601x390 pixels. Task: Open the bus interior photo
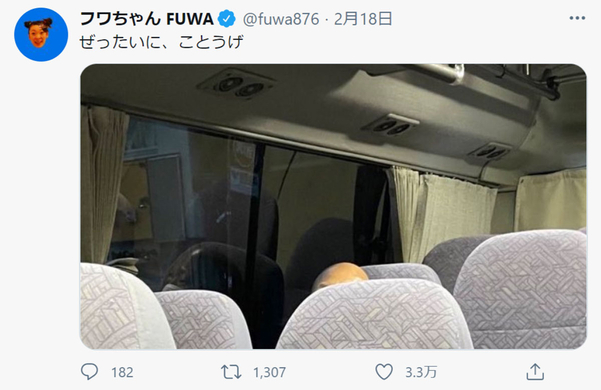333,206
